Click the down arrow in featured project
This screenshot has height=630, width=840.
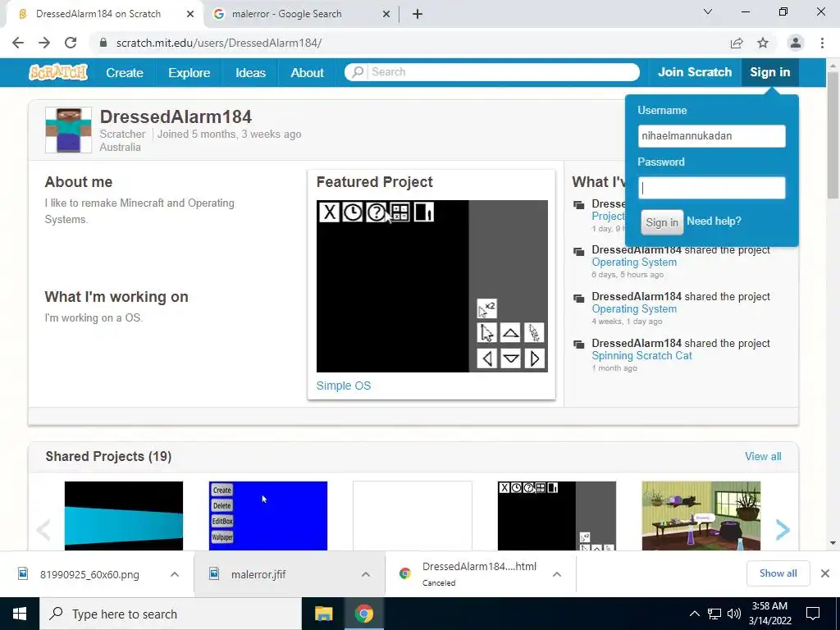510,358
